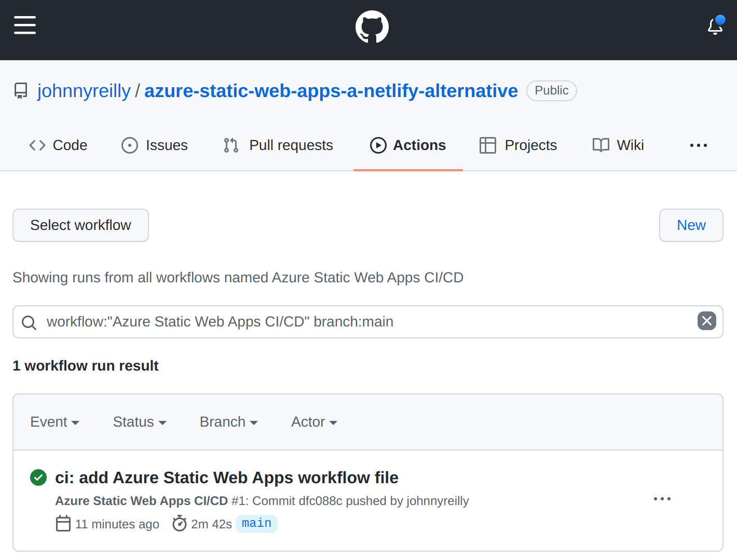Open the hamburger navigation menu
This screenshot has width=737, height=560.
[25, 25]
